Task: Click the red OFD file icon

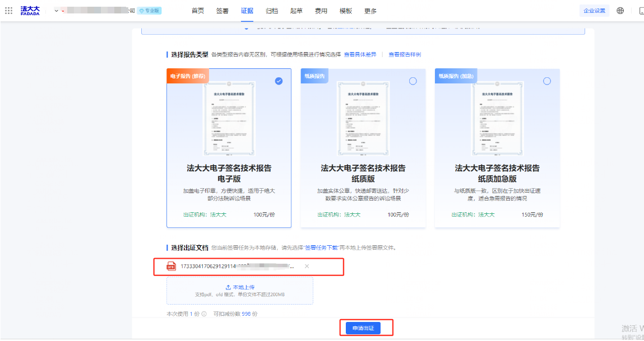Action: click(x=171, y=267)
